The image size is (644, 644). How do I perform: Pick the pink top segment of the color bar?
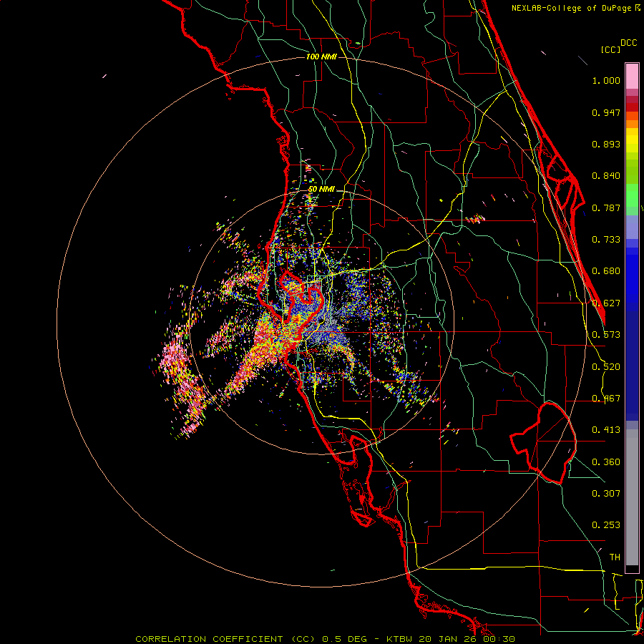pyautogui.click(x=632, y=76)
